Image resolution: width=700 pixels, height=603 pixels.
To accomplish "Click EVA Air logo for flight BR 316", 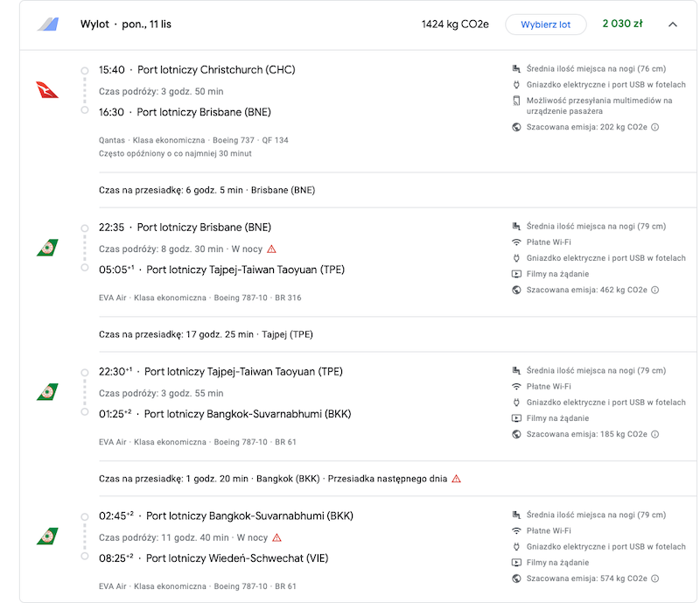I will coord(47,248).
